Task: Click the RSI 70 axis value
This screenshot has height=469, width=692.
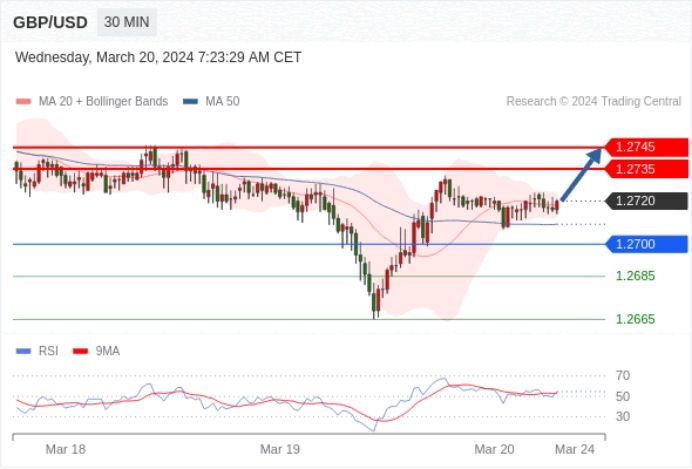Action: [623, 375]
